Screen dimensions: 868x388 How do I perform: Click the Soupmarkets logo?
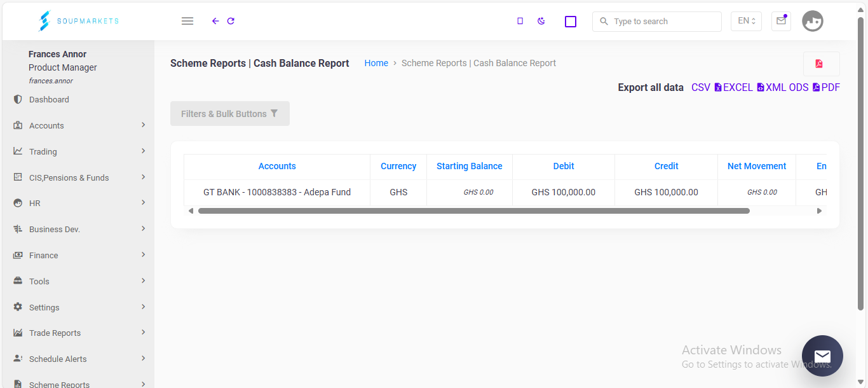point(79,21)
